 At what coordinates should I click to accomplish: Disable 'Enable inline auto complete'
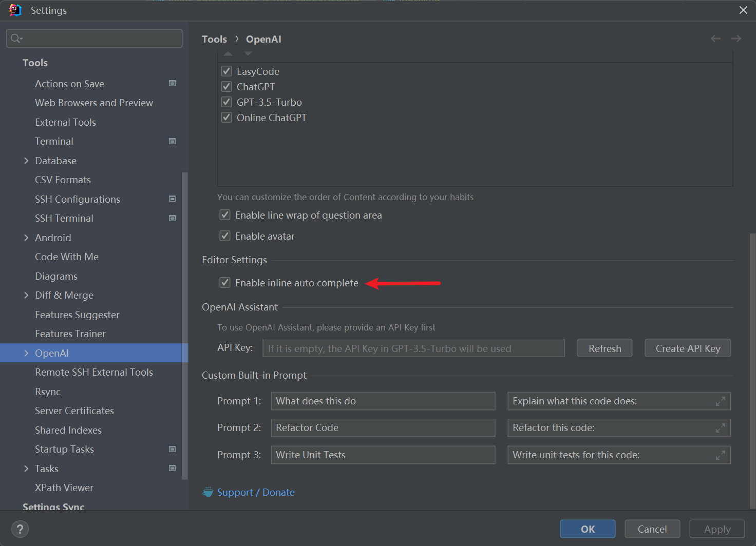point(225,282)
